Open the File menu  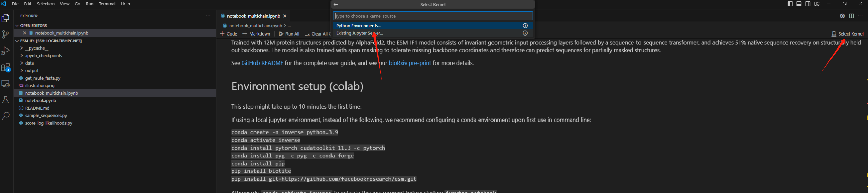(x=15, y=4)
